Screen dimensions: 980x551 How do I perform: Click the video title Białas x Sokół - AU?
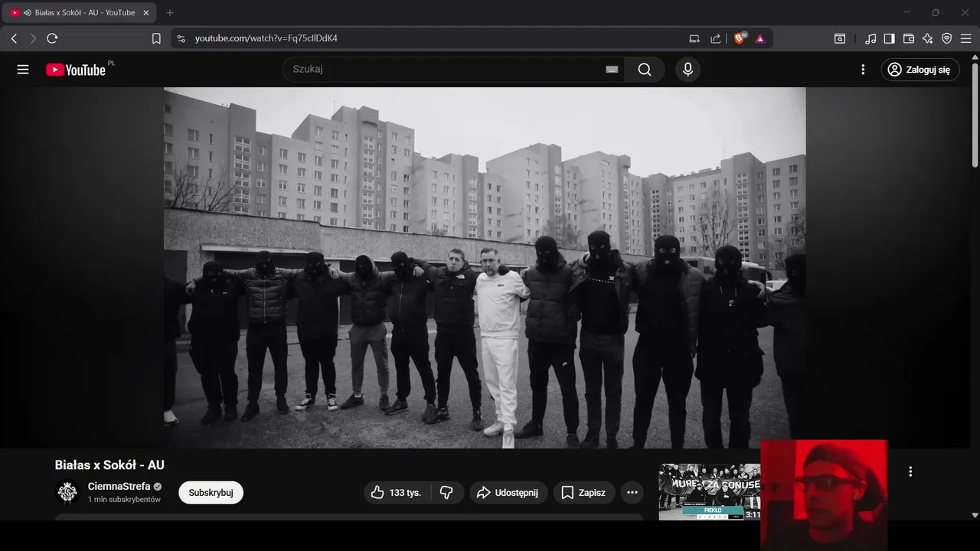[109, 465]
